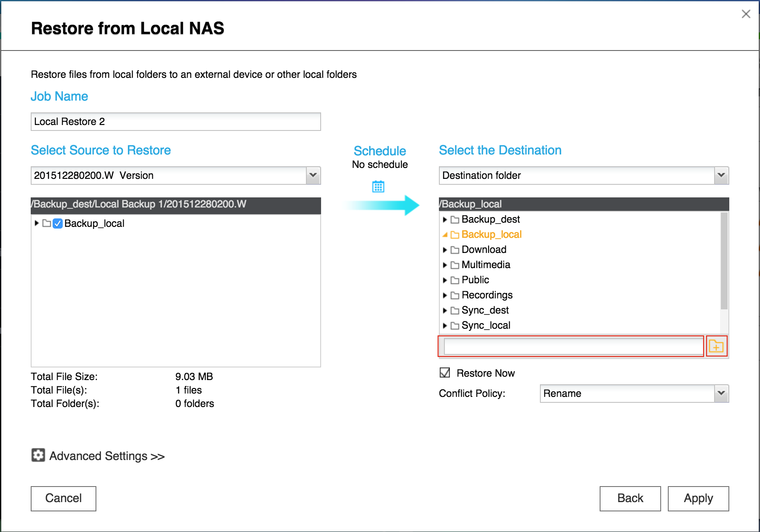The height and width of the screenshot is (532, 760).
Task: Click the Back button
Action: pyautogui.click(x=630, y=498)
